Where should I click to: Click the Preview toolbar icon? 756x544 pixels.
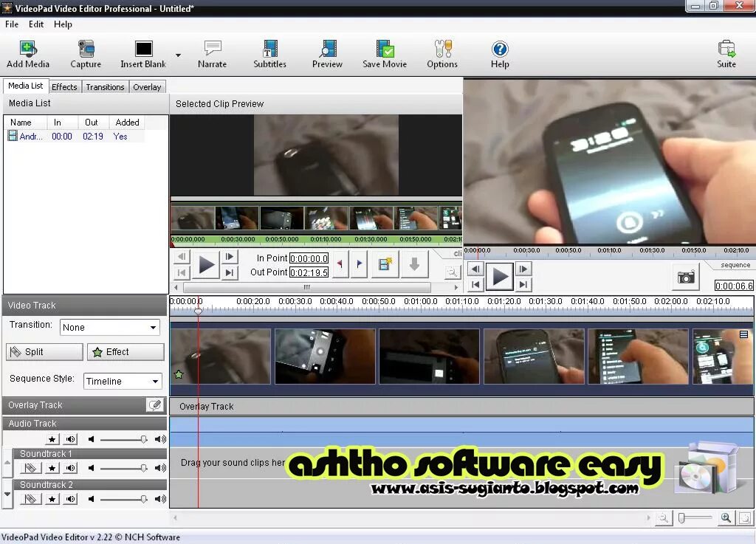coord(327,54)
